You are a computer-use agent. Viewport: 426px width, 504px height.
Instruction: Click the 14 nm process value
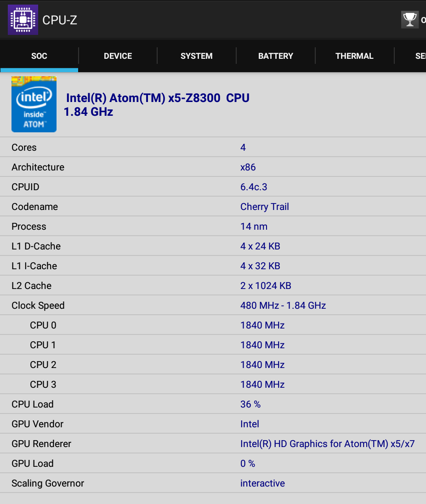click(254, 227)
